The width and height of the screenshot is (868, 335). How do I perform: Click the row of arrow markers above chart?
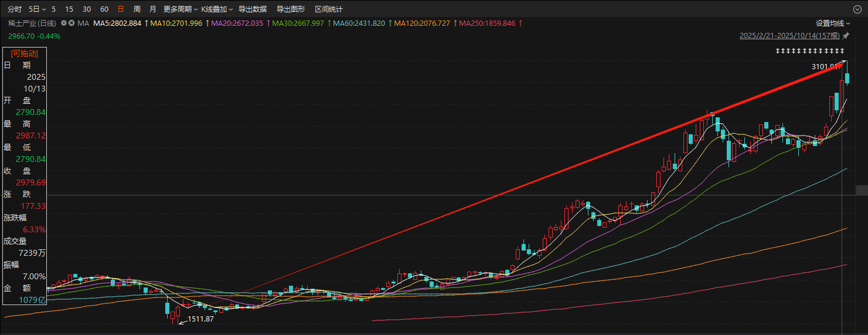click(x=809, y=52)
